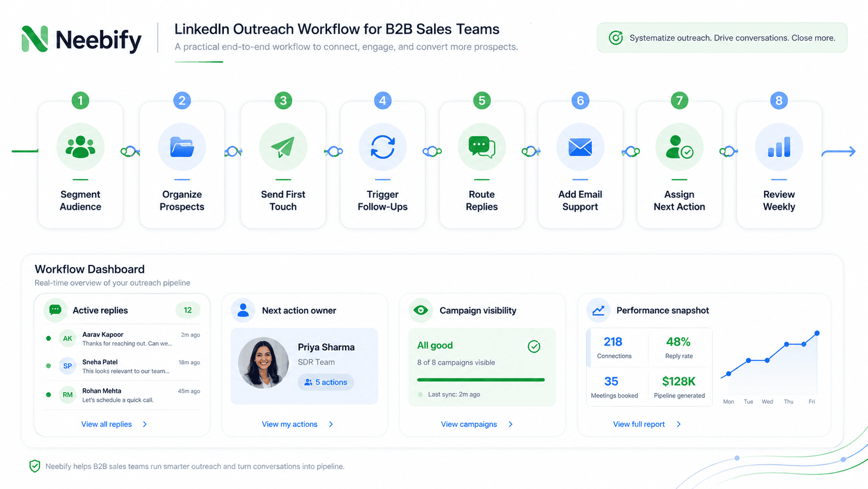Select the 48% Reply rate stat
868x489 pixels.
tap(679, 348)
